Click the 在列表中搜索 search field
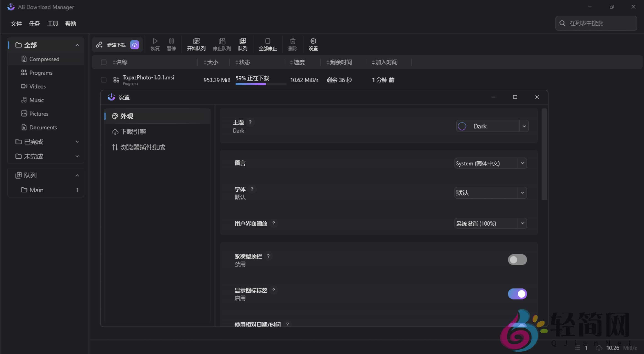 coord(596,23)
